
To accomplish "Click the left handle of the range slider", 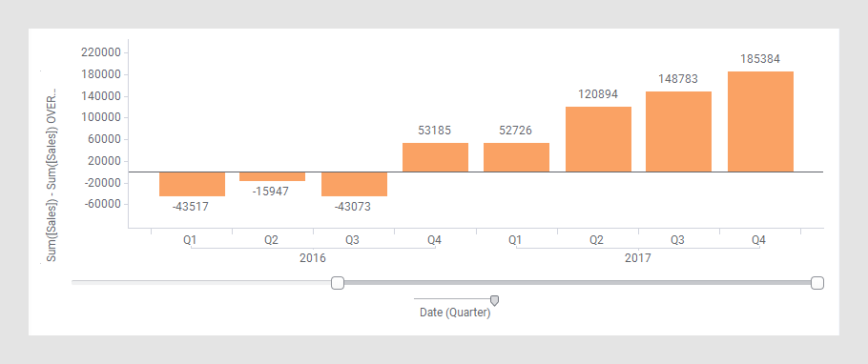I will (338, 283).
